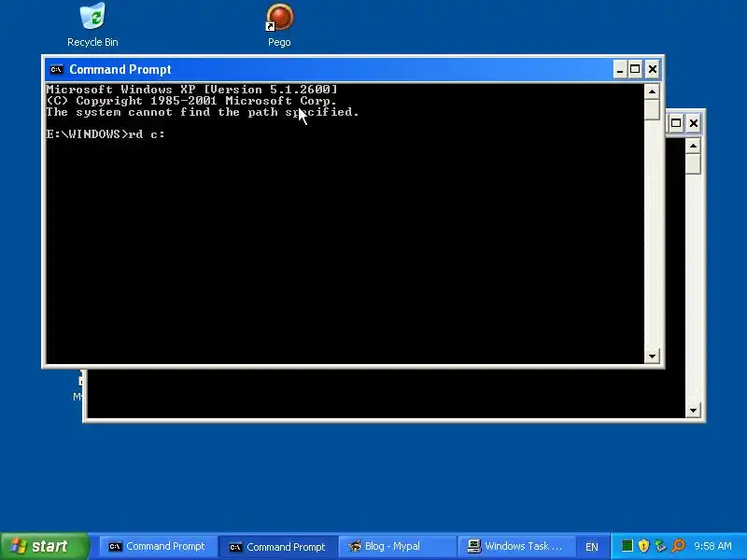Click the 9:58 AM system clock

pyautogui.click(x=712, y=546)
